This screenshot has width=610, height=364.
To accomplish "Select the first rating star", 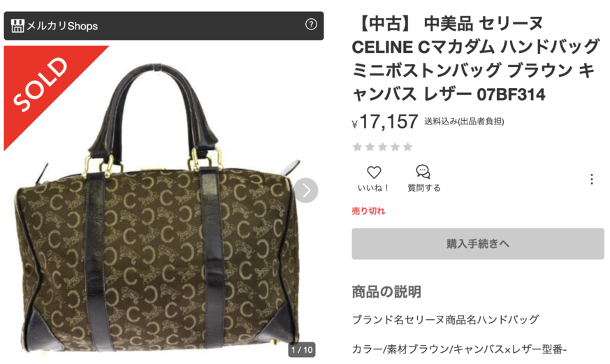I will [x=357, y=147].
